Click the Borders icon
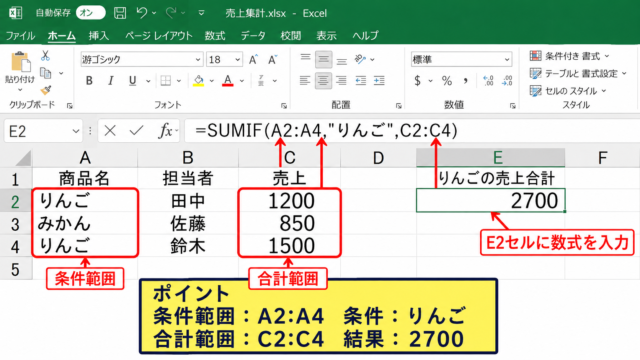Image resolution: width=640 pixels, height=360 pixels. click(x=166, y=81)
